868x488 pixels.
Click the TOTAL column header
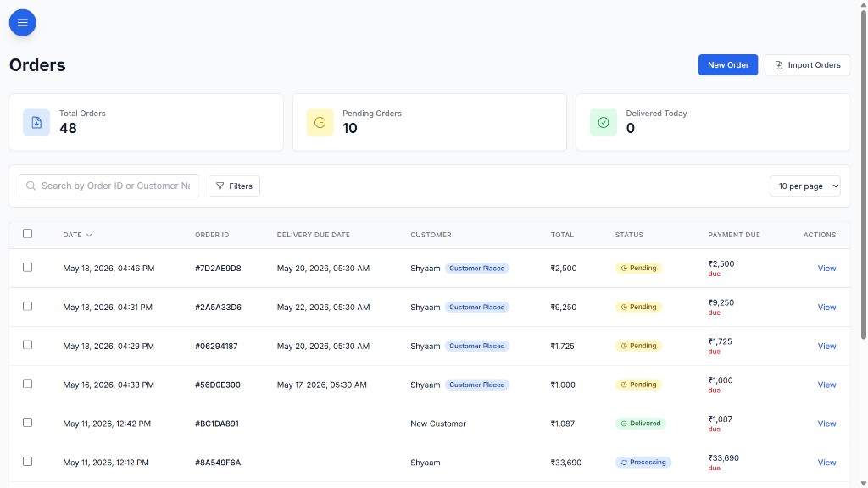click(x=562, y=235)
